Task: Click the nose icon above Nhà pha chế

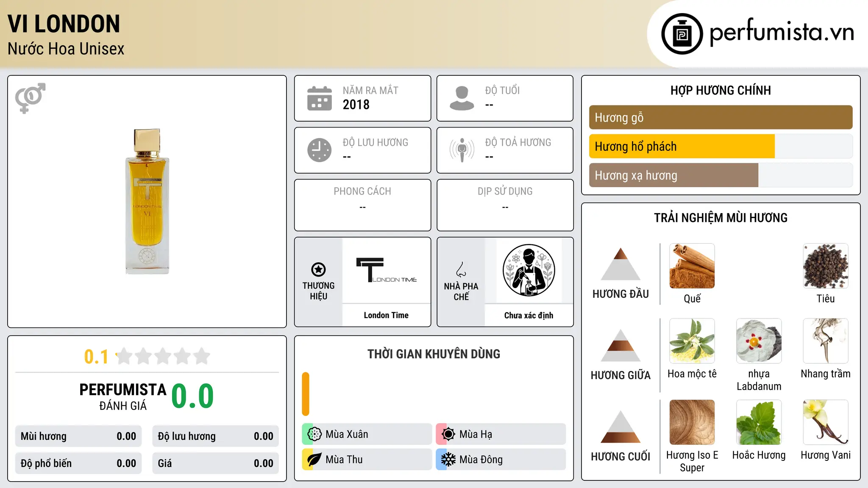Action: pos(461,269)
